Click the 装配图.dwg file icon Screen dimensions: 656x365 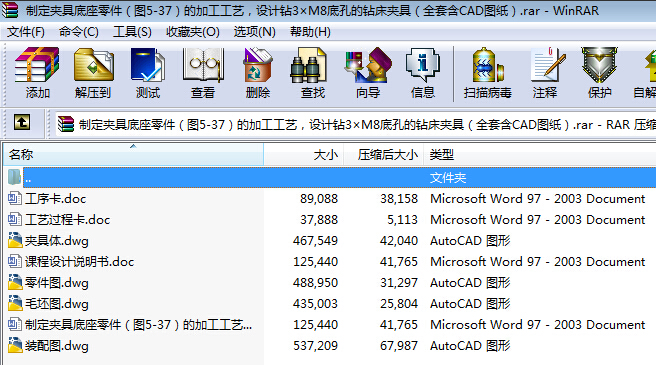[15, 345]
